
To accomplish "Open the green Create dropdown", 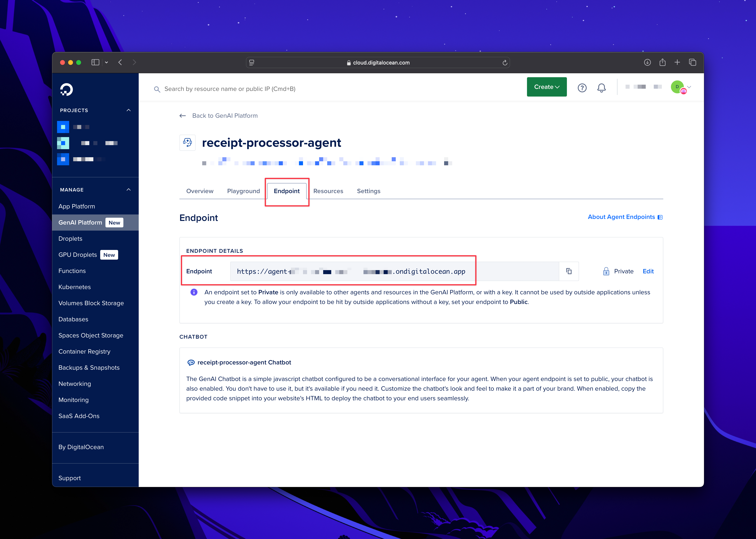I will (x=547, y=87).
